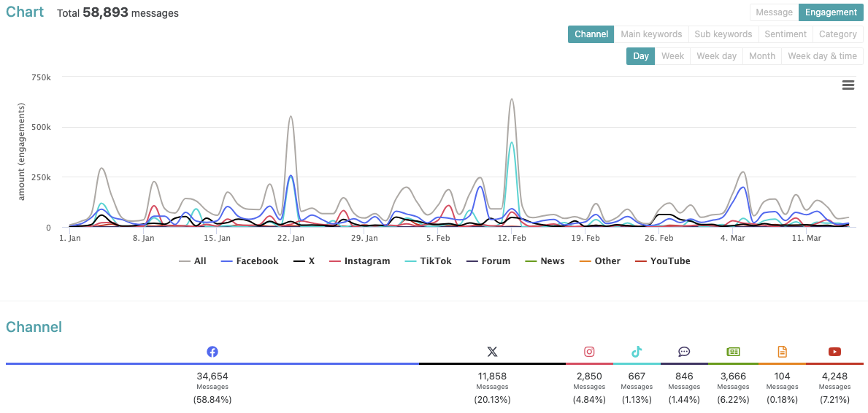Click the Instagram channel icon

pos(589,352)
